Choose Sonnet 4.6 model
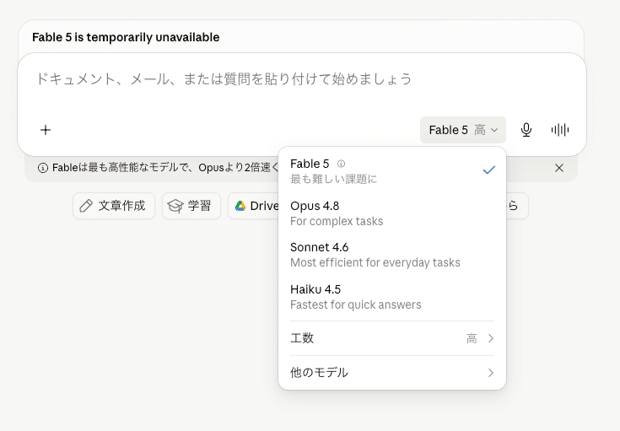 point(392,255)
